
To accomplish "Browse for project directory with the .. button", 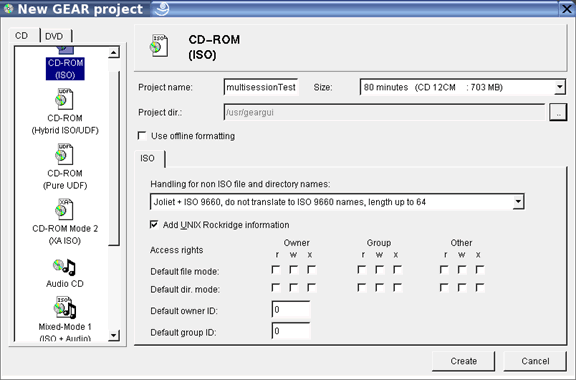I will click(558, 112).
